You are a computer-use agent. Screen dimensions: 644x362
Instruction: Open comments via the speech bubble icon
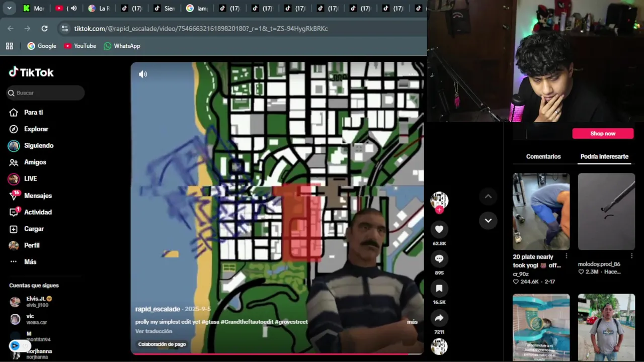[439, 258]
